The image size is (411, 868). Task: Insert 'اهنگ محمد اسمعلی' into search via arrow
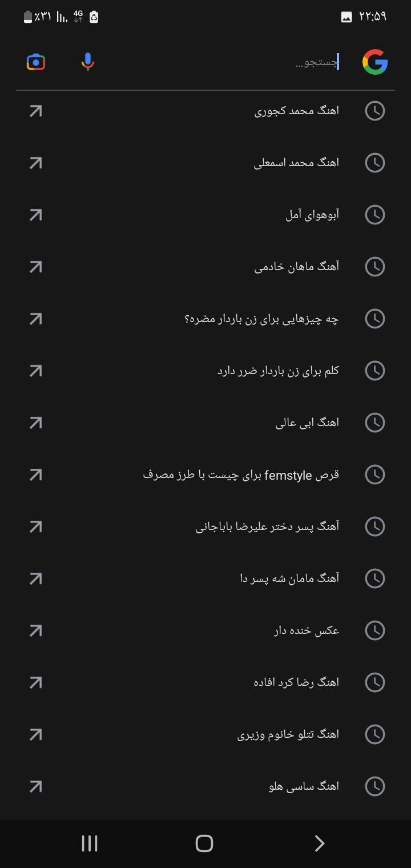tap(35, 163)
